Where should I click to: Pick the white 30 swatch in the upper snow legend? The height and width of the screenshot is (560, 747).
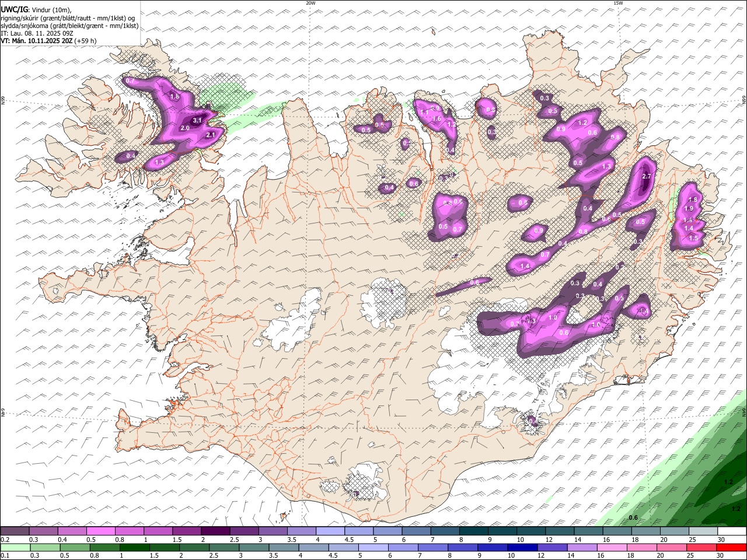[731, 531]
